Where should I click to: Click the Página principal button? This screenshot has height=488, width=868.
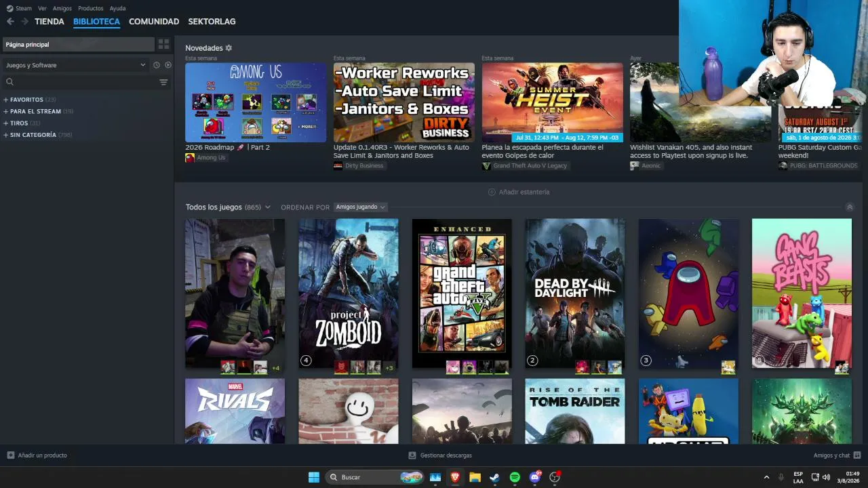(x=79, y=44)
